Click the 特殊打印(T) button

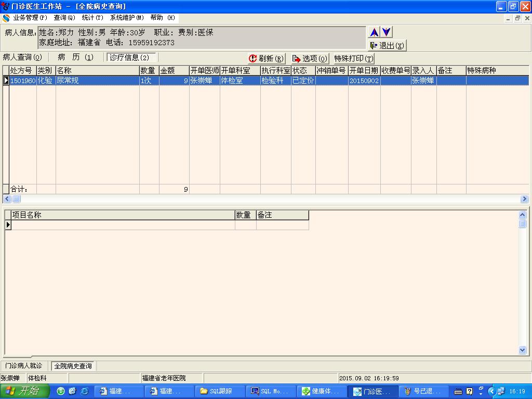click(354, 58)
